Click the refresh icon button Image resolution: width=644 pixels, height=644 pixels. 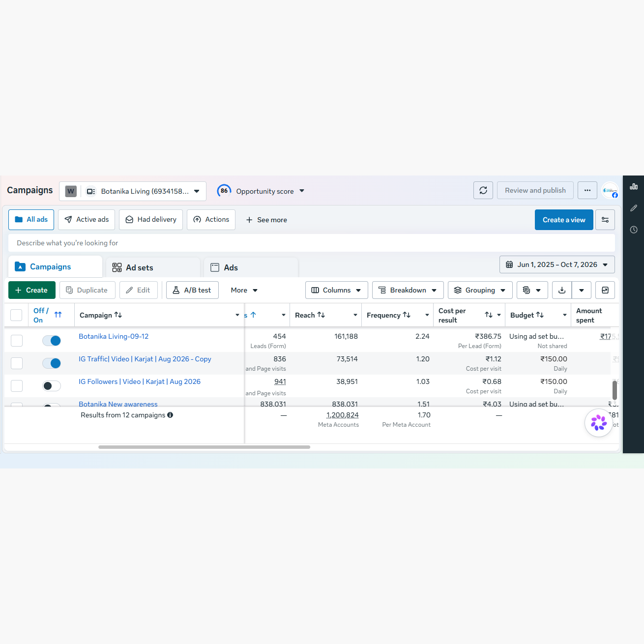pos(483,190)
